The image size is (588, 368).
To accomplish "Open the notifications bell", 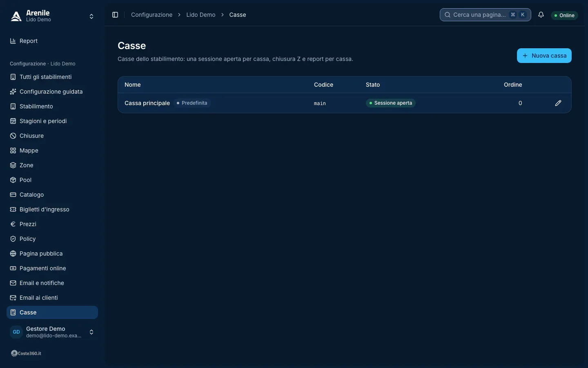I will [x=541, y=15].
